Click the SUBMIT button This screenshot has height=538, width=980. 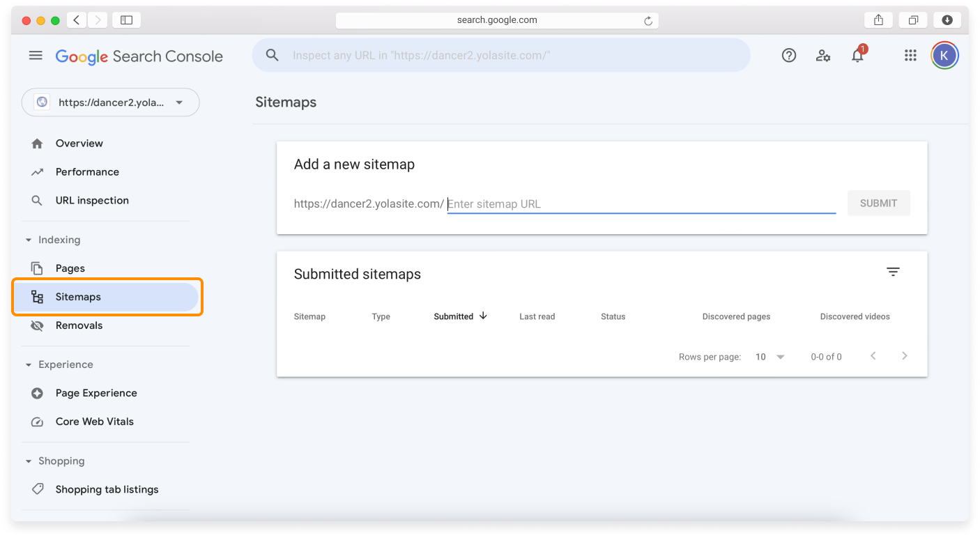[x=878, y=203]
